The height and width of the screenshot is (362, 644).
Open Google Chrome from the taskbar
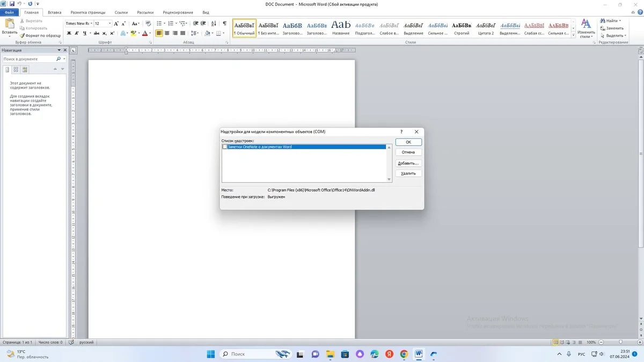point(404,354)
